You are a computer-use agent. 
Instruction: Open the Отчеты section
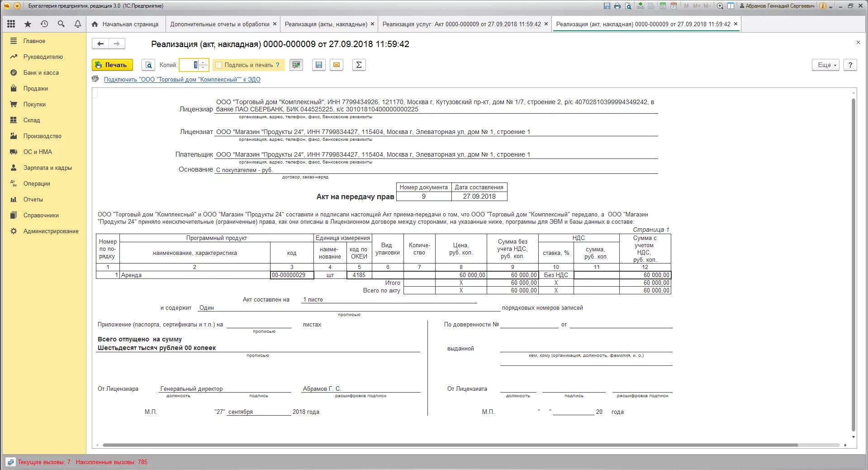[x=44, y=199]
